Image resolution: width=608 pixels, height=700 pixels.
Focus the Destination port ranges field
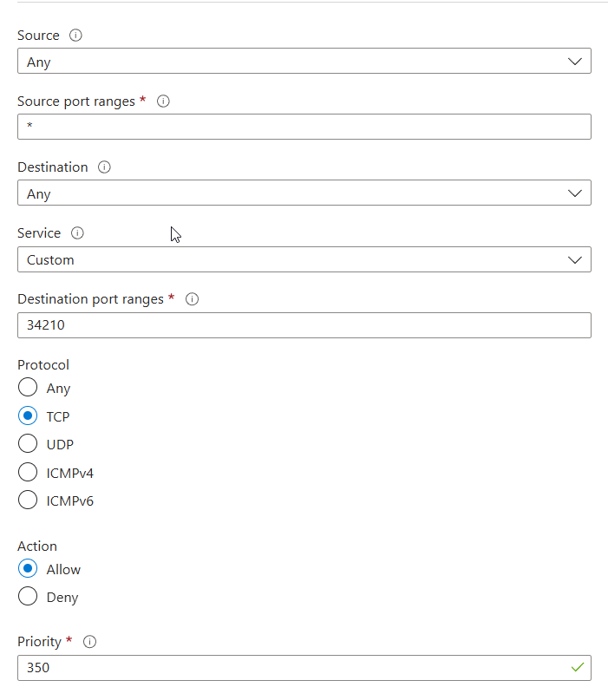coord(304,325)
